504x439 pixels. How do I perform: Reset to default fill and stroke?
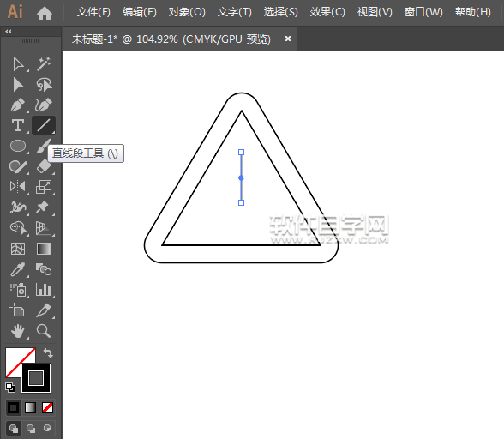tap(10, 388)
